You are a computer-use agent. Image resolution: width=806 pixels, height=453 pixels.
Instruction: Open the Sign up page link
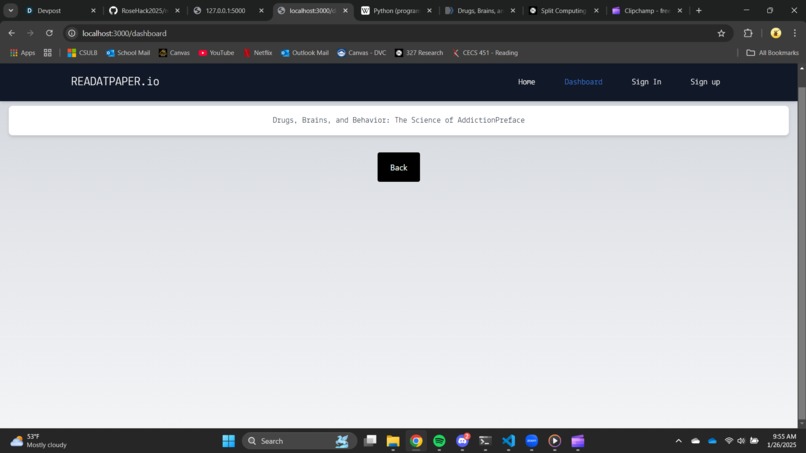coord(705,82)
